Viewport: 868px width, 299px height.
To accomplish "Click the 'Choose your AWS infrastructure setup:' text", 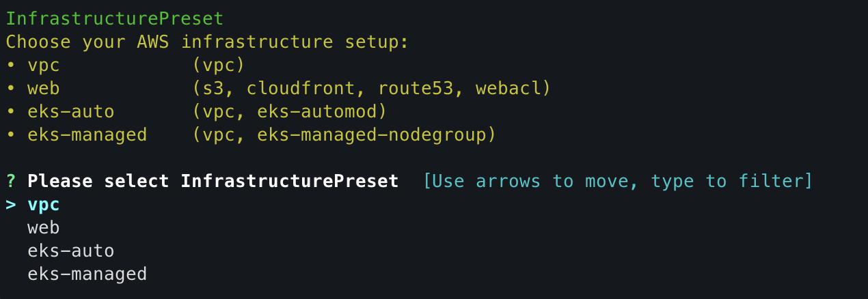I will [x=207, y=42].
